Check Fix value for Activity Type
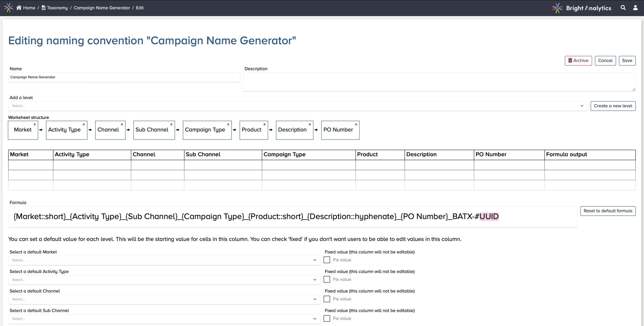Screen dimensions: 644x326 327,279
